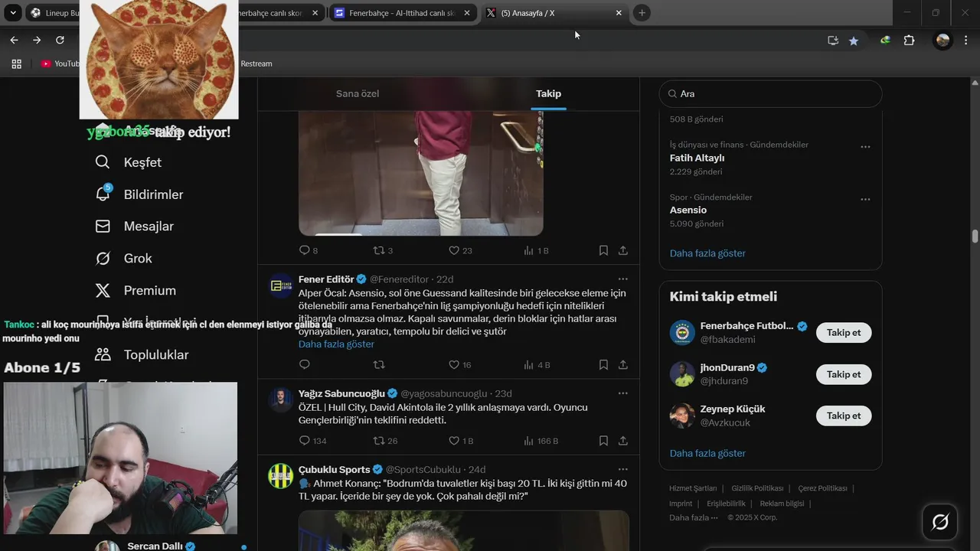Like the post with 23 likes
This screenshot has width=980, height=551.
click(459, 250)
